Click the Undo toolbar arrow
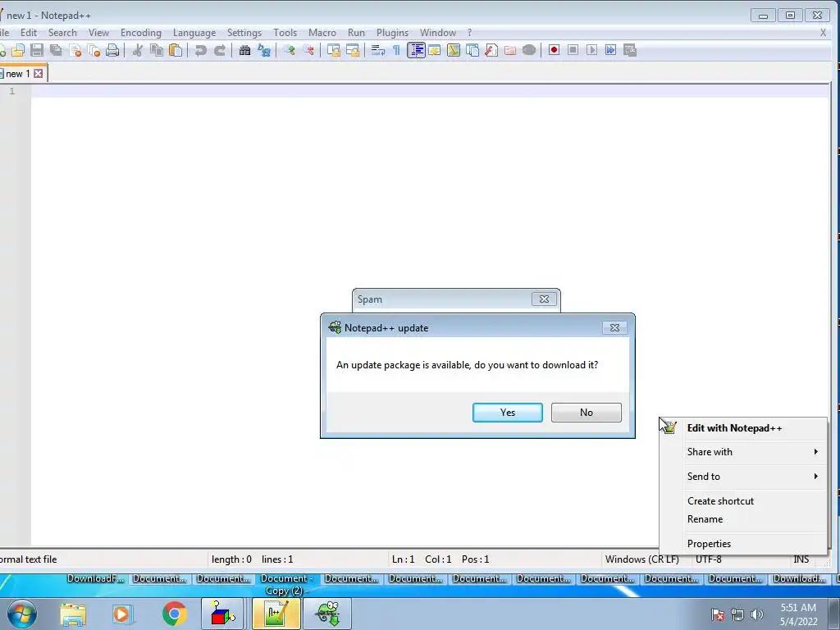The image size is (840, 630). pyautogui.click(x=201, y=50)
